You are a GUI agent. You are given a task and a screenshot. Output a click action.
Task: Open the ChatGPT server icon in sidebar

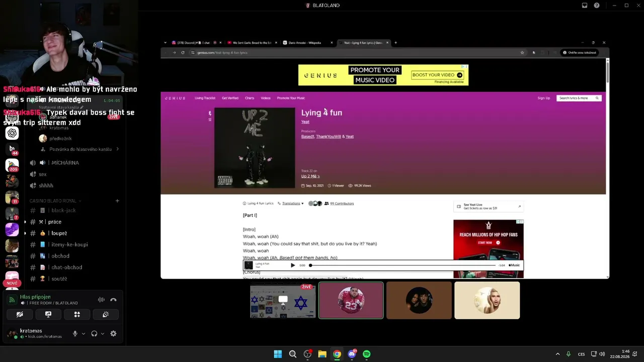12,133
